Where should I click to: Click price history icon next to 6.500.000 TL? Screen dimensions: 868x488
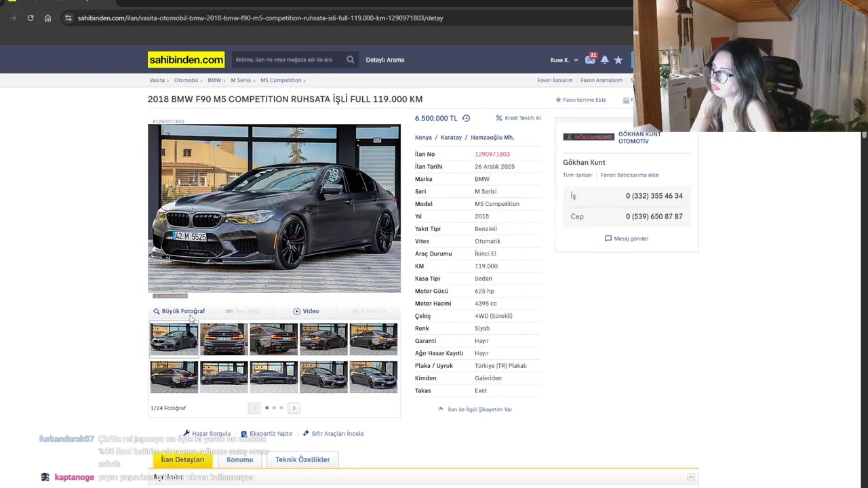pos(466,118)
